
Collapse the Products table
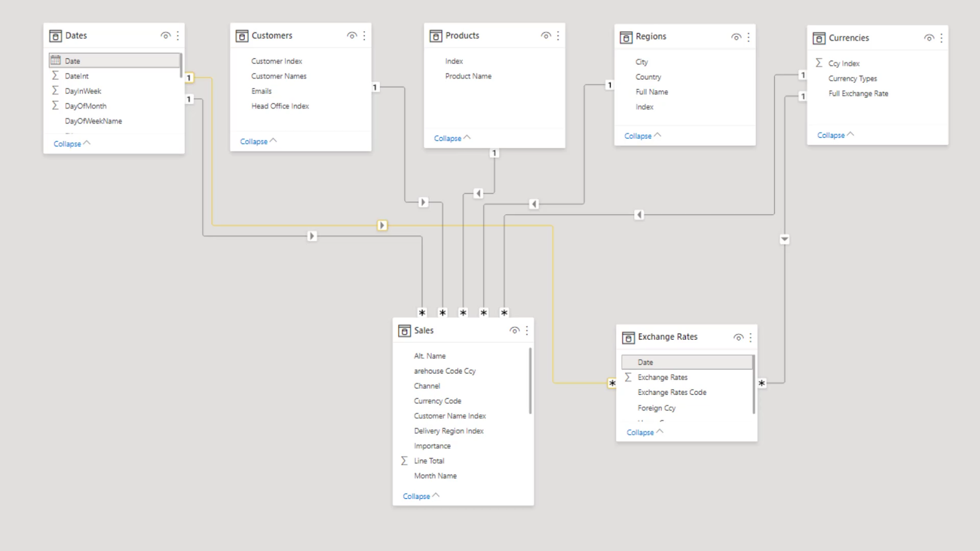[x=452, y=138]
